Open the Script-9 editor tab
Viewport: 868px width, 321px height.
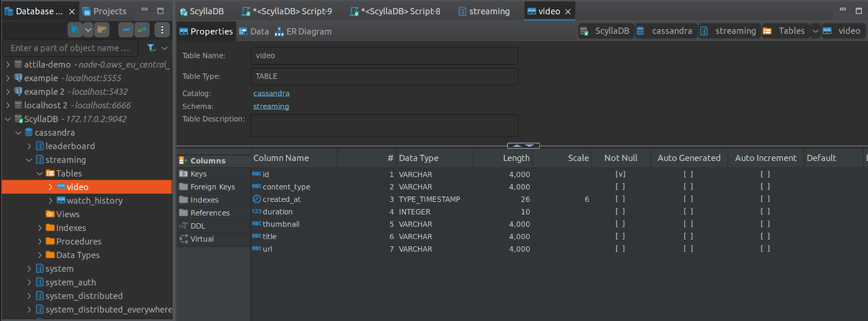coord(287,11)
